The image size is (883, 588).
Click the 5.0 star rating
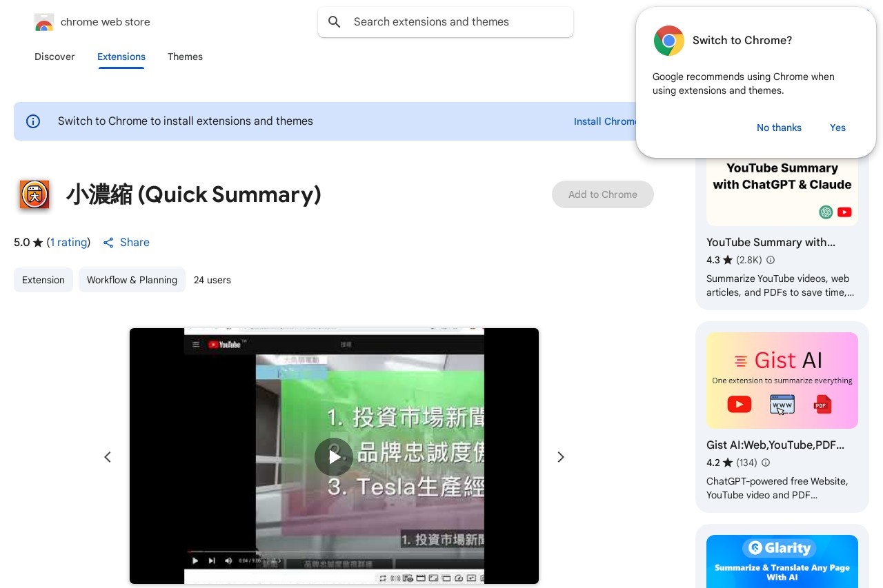[28, 243]
